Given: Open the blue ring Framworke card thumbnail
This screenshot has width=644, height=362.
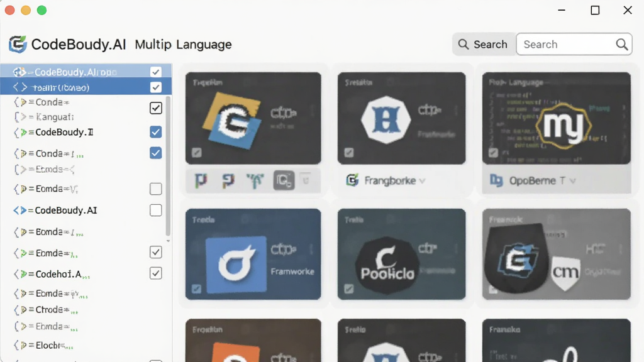Looking at the screenshot, I should click(x=253, y=254).
